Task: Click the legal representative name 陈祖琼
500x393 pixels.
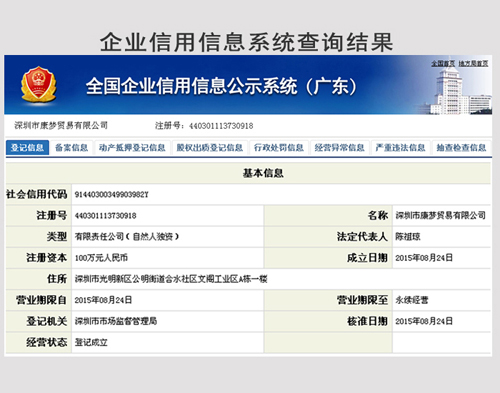Action: point(408,237)
